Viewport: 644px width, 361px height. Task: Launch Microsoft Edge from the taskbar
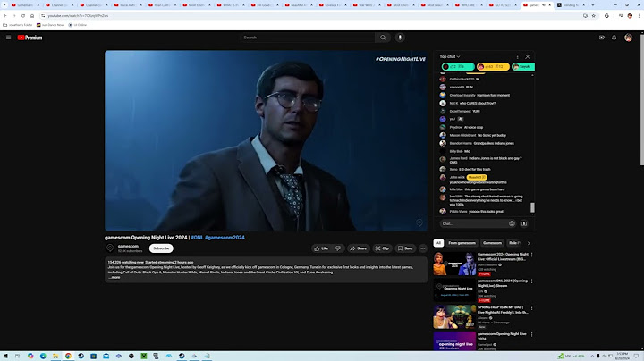43,356
